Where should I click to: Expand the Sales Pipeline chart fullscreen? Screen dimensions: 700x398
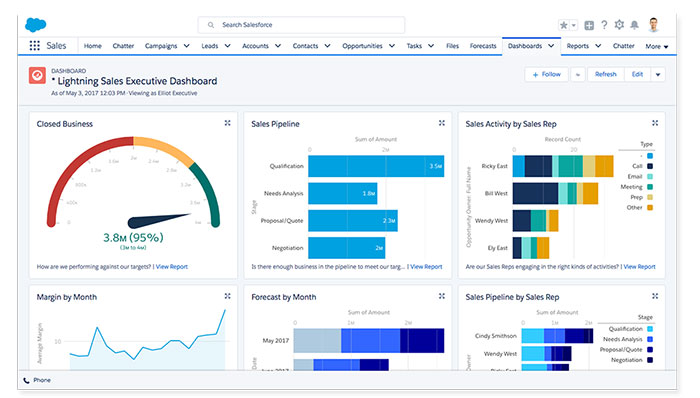pos(442,123)
